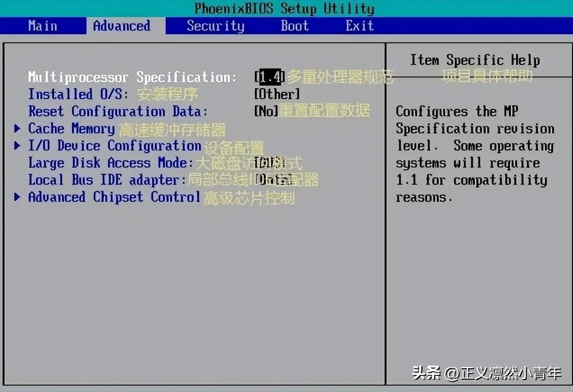Click the Item Specific Help heading

click(x=475, y=60)
